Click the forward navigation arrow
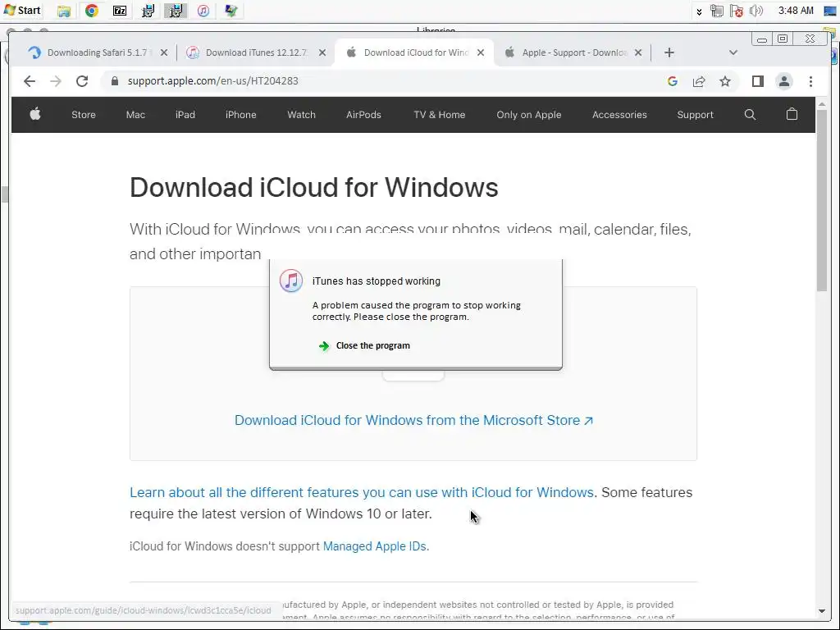Screen dimensions: 840x630 click(56, 81)
